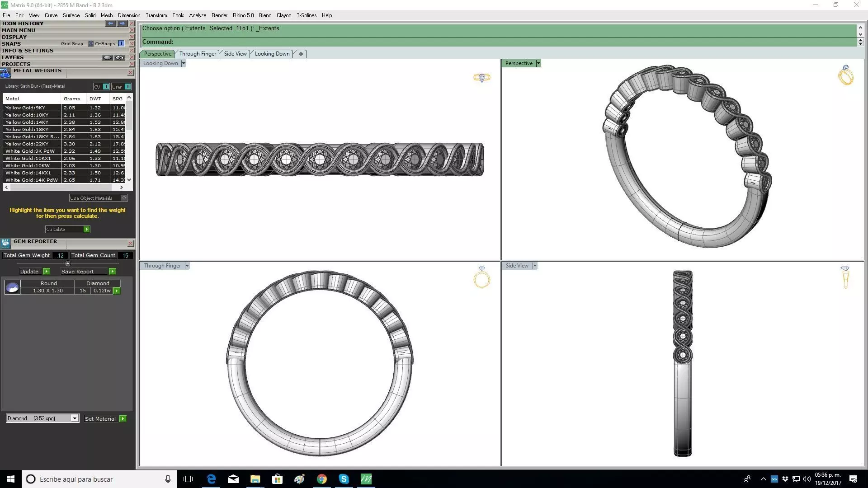This screenshot has width=868, height=488.
Task: Click the Side View ring icon
Action: pos(845,277)
